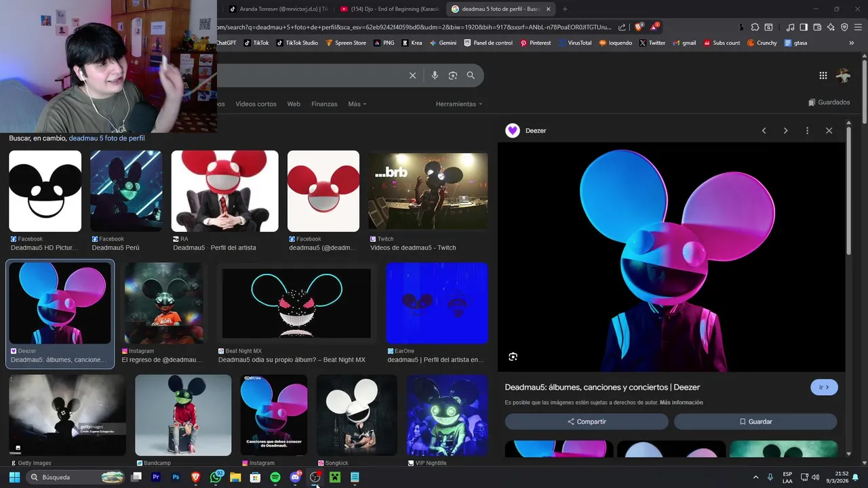Open a new browser tab

point(565,9)
